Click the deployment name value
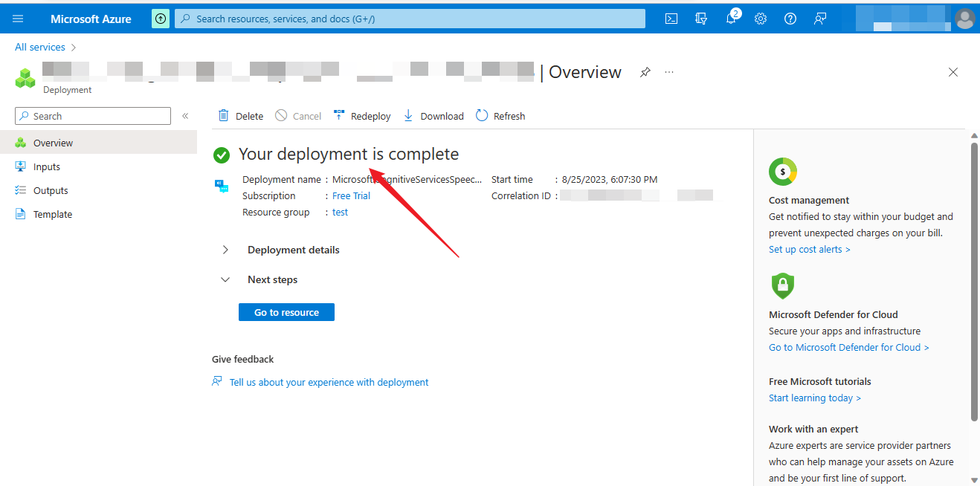Viewport: 980px width, 486px height. (x=407, y=179)
